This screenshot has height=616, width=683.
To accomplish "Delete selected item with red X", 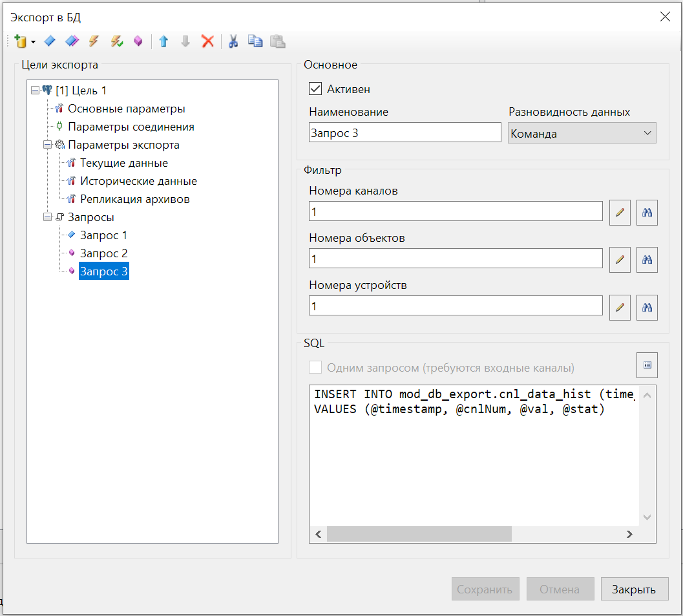I will (208, 41).
